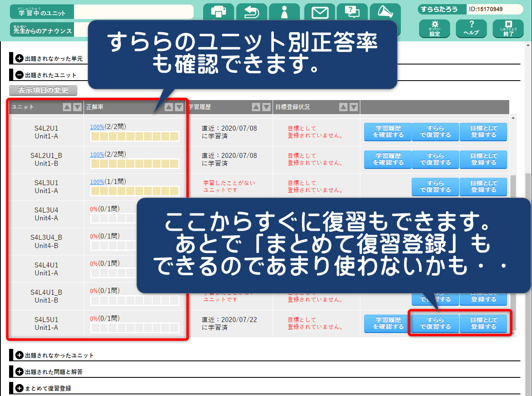Click 目標として登録する for S4L3U1 row

tap(484, 187)
